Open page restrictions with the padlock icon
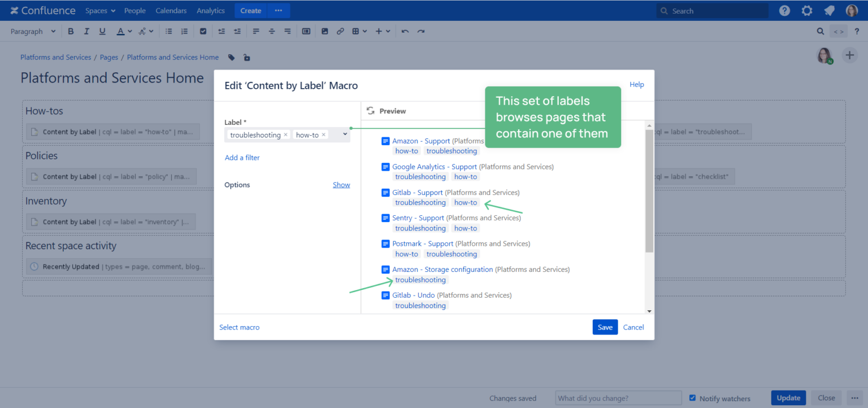868x408 pixels. [x=246, y=57]
